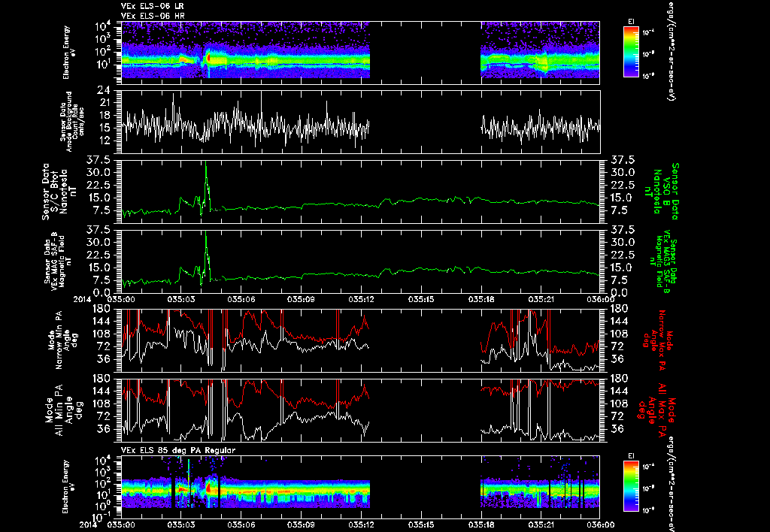Click the 'Mode Narrow Min PA Angle' axis label
This screenshot has height=532, width=770.
pos(65,340)
